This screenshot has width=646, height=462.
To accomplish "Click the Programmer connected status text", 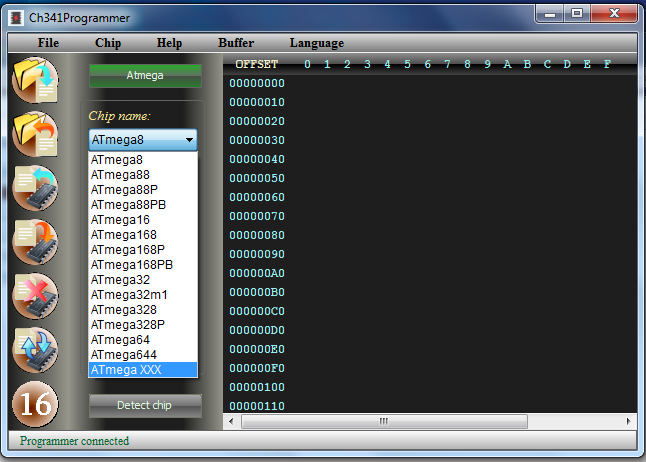I will (75, 441).
